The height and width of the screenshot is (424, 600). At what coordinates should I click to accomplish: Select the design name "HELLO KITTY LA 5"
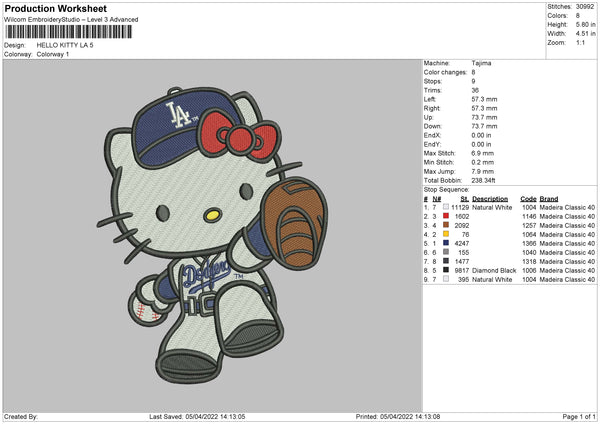point(65,45)
